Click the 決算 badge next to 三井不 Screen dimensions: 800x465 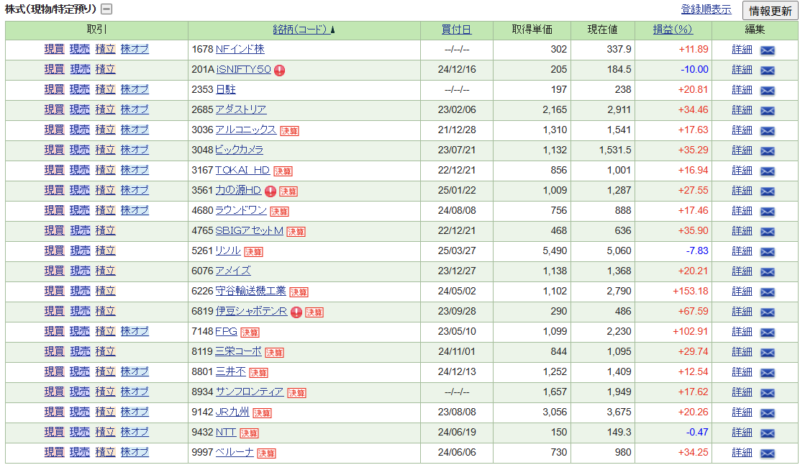coord(259,373)
